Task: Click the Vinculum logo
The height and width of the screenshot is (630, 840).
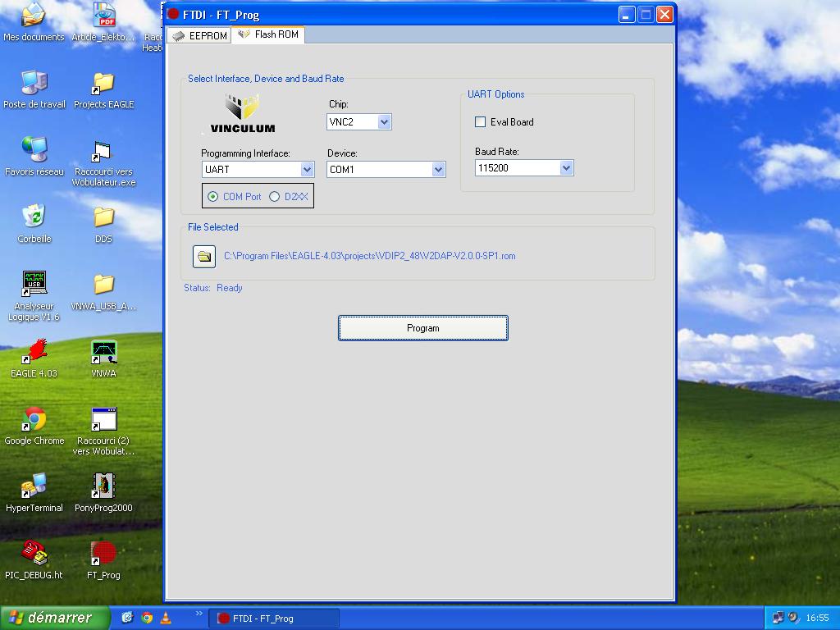Action: click(242, 113)
